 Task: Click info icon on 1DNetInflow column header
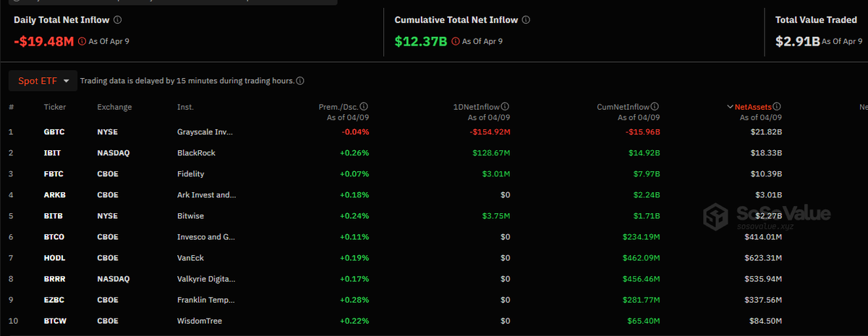pos(506,106)
